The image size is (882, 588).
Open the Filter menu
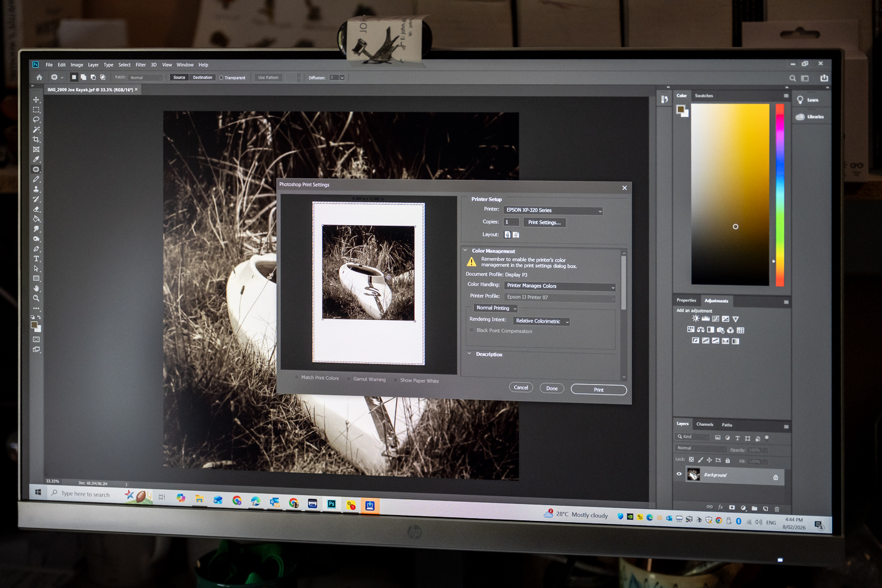[141, 65]
